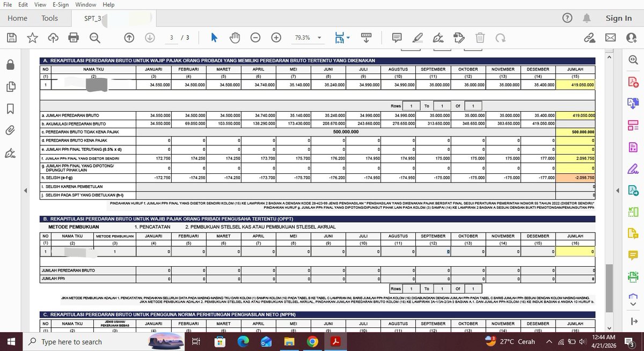Click the lock security icon in left sidebar
This screenshot has width=644, height=351.
(x=10, y=64)
